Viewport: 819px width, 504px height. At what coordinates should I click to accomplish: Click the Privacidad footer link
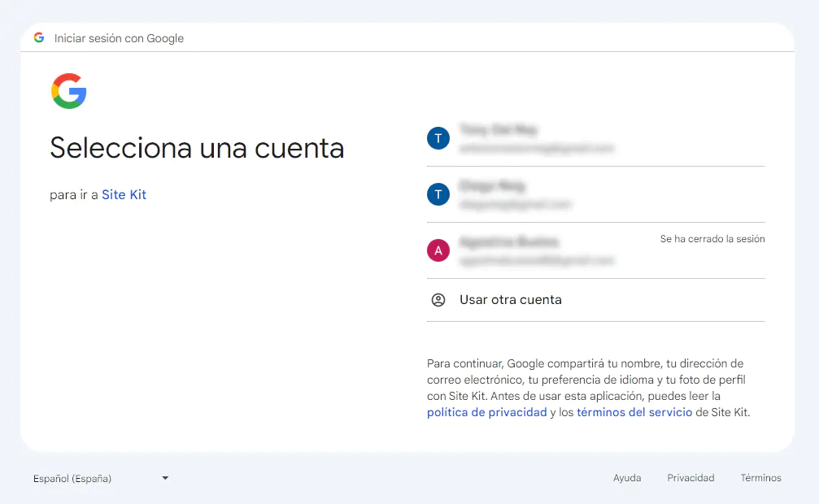pyautogui.click(x=690, y=478)
